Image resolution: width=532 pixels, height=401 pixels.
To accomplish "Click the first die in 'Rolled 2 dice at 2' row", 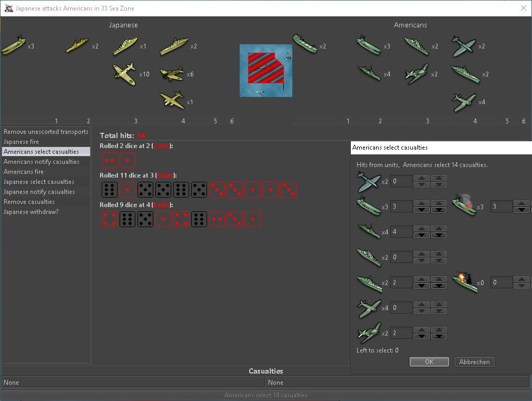I will (x=110, y=160).
